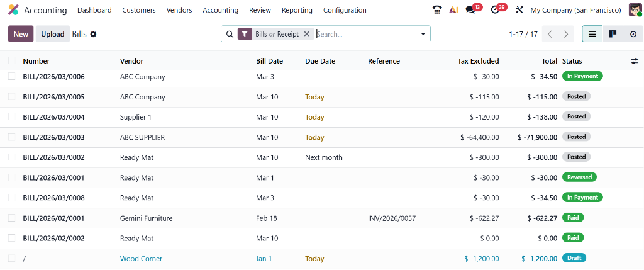Click the AI assistant icon
The image size is (644, 270).
tap(453, 10)
